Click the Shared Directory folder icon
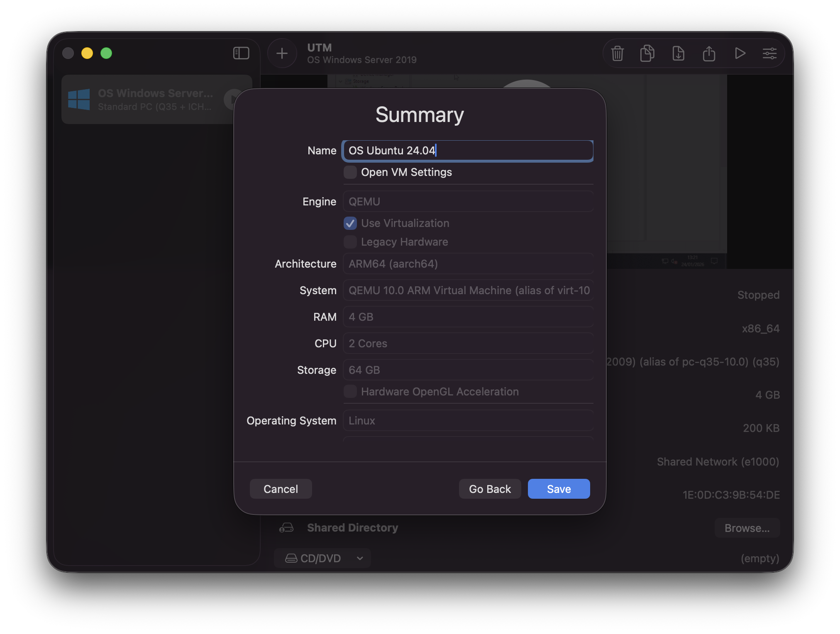The height and width of the screenshot is (634, 840). coord(286,527)
